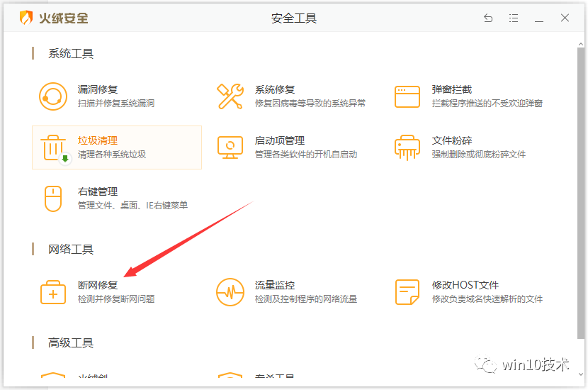
Task: Close the 安全工具 window
Action: 565,18
